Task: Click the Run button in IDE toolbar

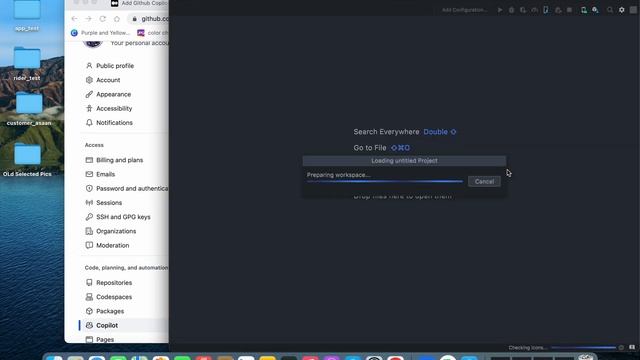Action: pos(500,10)
